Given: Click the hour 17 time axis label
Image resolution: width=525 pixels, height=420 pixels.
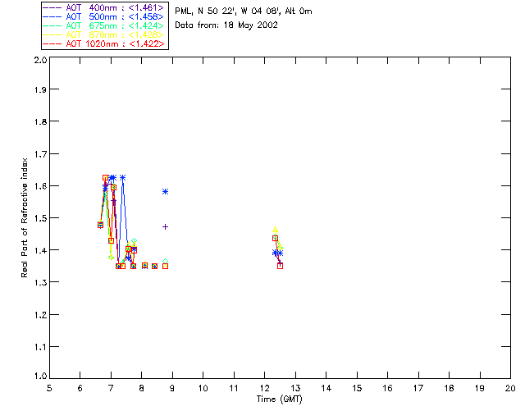Looking at the screenshot, I should coord(418,388).
